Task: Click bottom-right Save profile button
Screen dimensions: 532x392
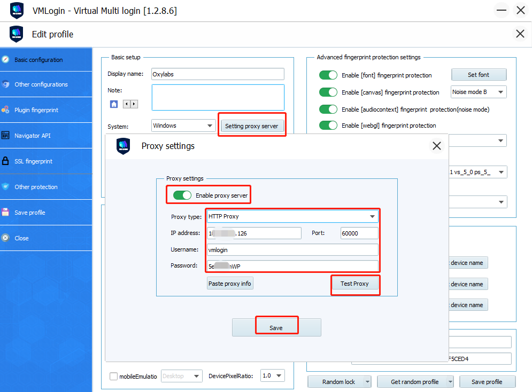Action: (x=487, y=382)
